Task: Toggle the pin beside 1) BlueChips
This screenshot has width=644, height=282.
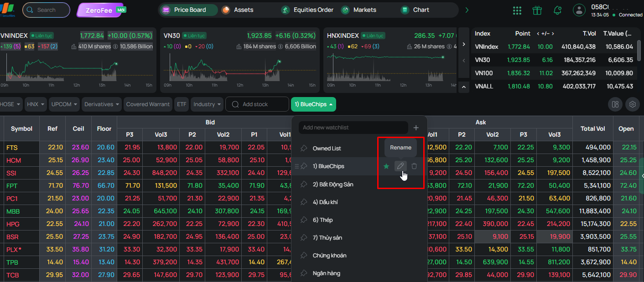Action: [304, 166]
